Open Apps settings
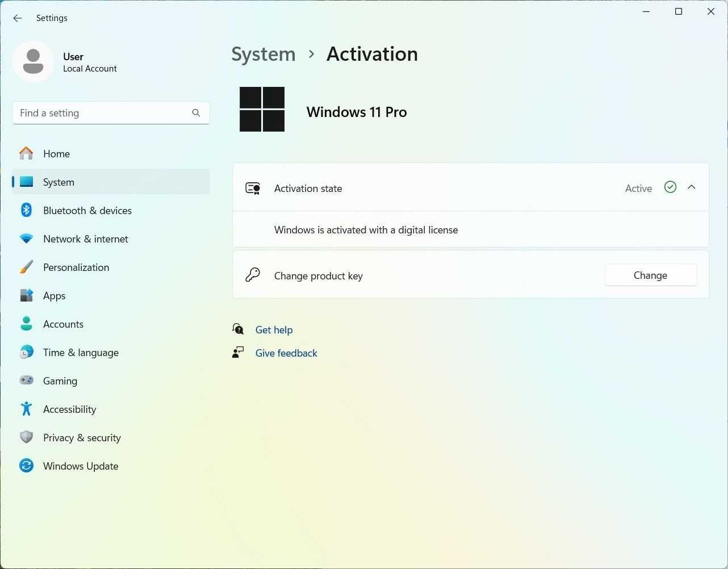This screenshot has width=728, height=569. click(x=111, y=295)
